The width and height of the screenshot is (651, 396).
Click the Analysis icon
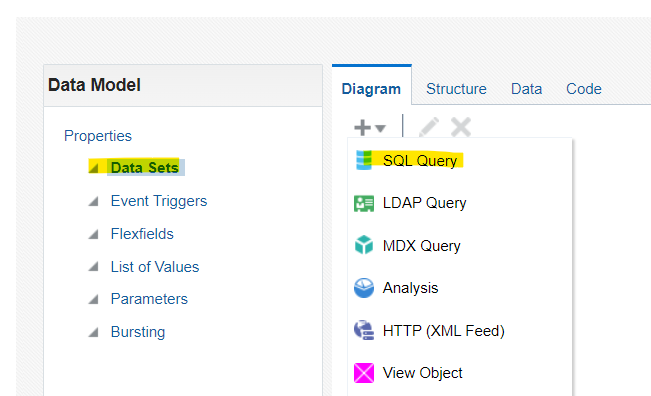(x=364, y=288)
